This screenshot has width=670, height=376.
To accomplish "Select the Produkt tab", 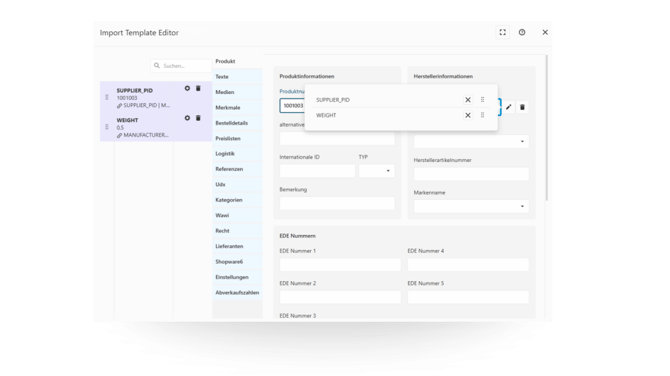I will pyautogui.click(x=238, y=61).
